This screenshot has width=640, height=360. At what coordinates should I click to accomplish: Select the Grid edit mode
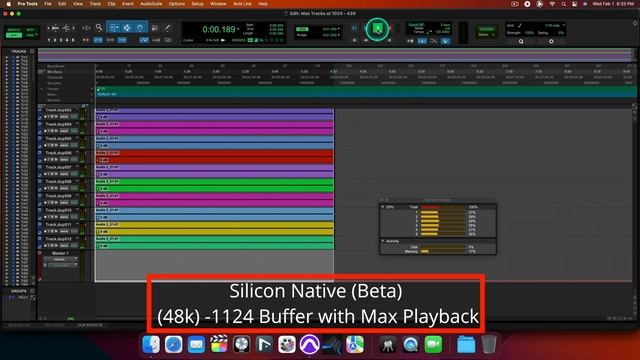(x=30, y=35)
